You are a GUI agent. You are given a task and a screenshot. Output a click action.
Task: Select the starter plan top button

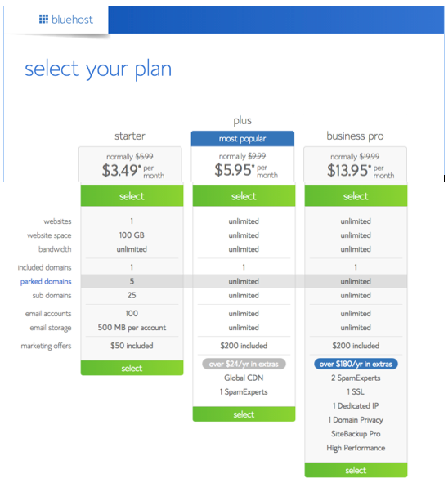[x=132, y=196]
